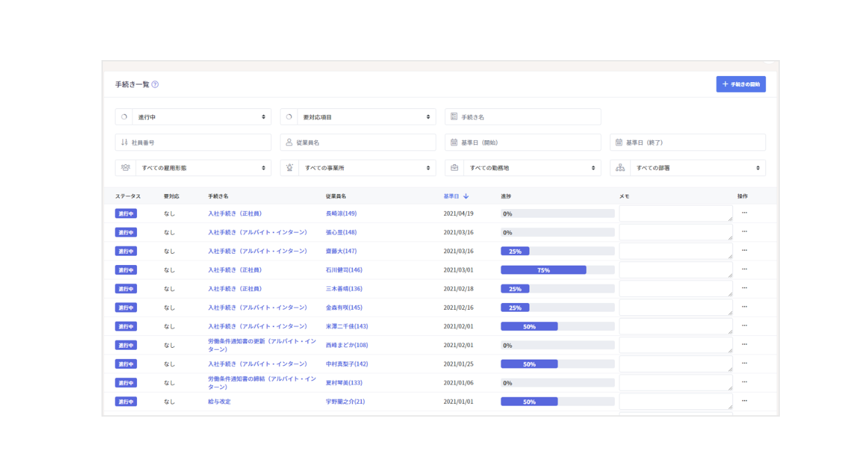Select the status radio button beside 進行中
This screenshot has width=868, height=470.
pyautogui.click(x=124, y=116)
